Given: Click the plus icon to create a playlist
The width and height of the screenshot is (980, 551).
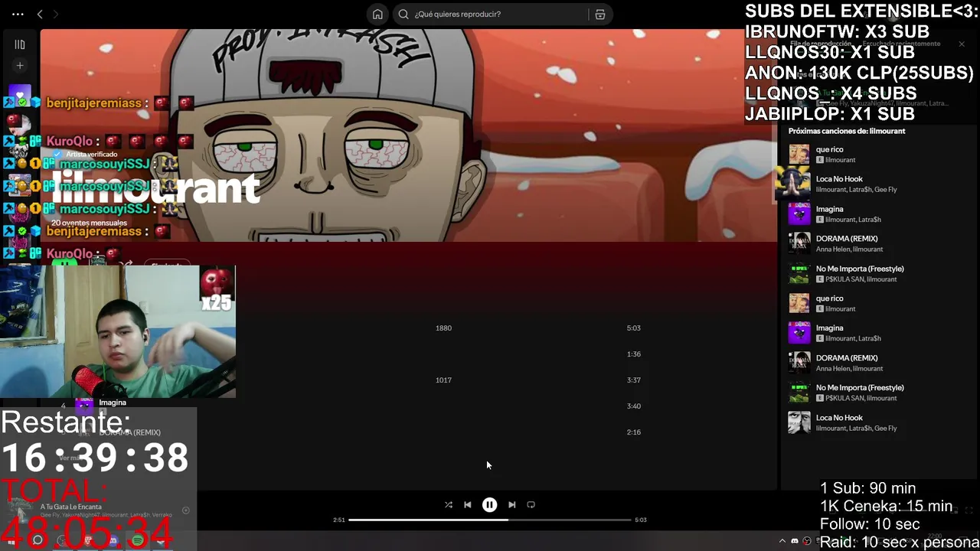Looking at the screenshot, I should point(20,66).
